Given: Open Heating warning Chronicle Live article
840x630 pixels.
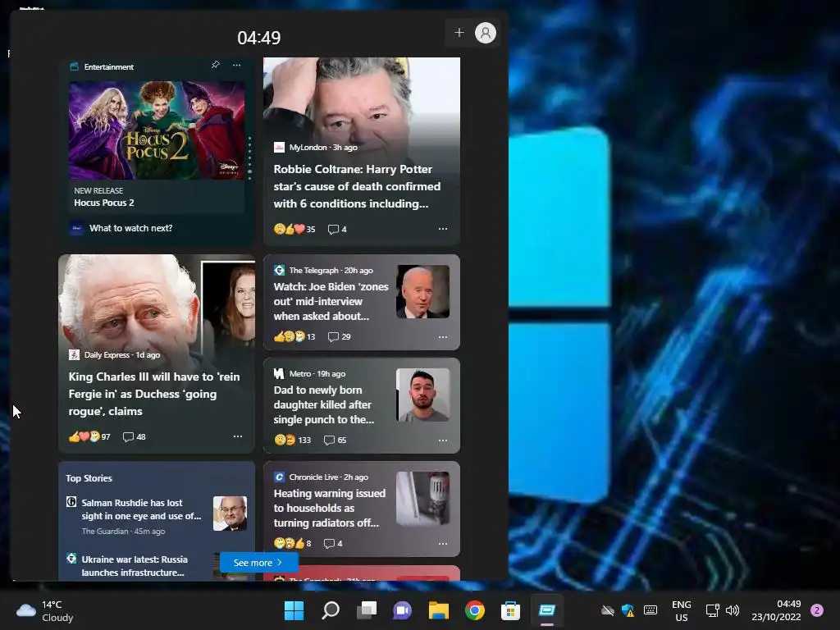Looking at the screenshot, I should click(330, 508).
